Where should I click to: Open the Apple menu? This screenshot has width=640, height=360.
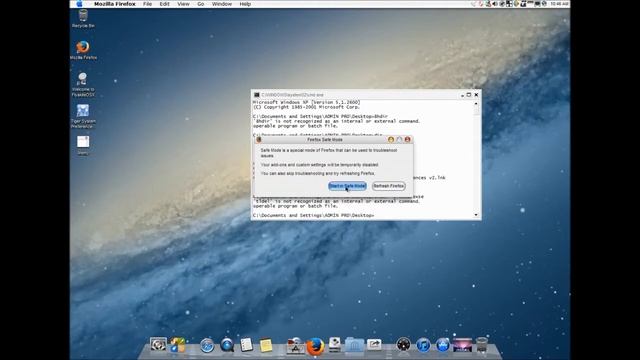(80, 4)
